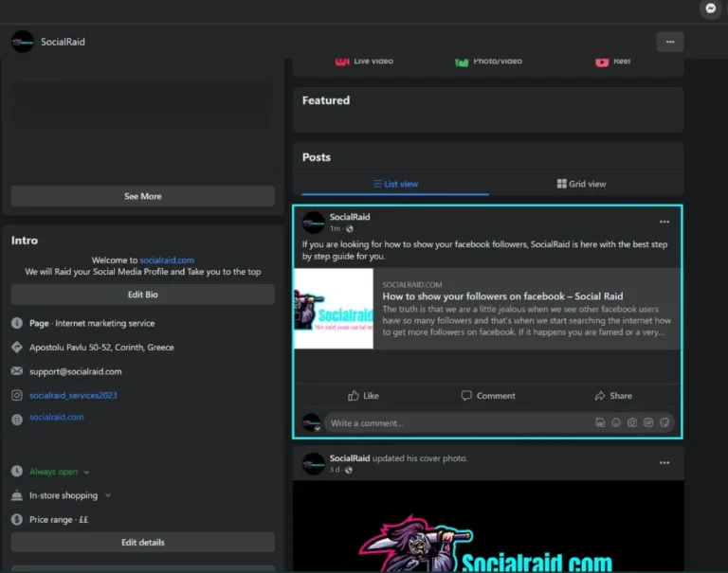Click the price range dollar icon
The width and height of the screenshot is (728, 573).
(17, 520)
